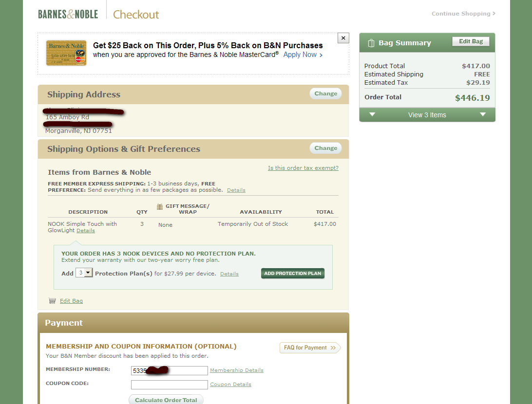Close the MasterCard promo banner

pos(343,38)
